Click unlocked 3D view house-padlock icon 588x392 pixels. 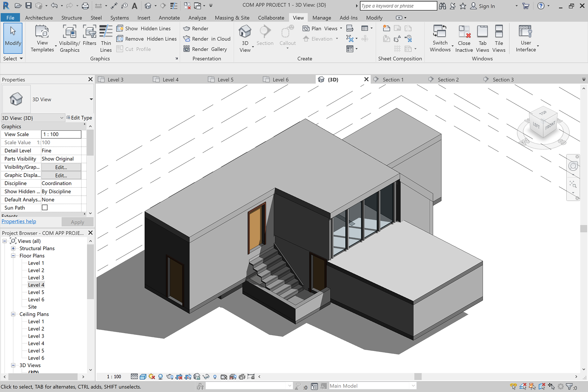coord(197,377)
